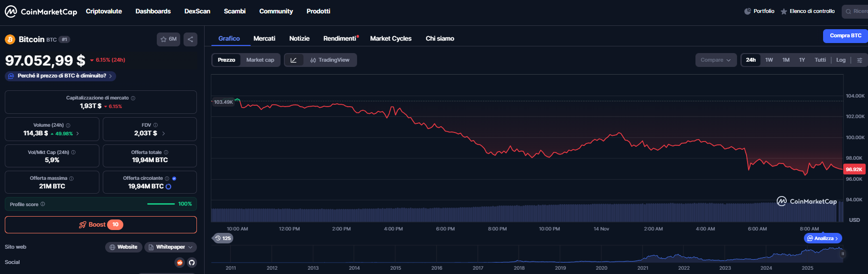
Task: Select the 1W time range
Action: coord(769,60)
